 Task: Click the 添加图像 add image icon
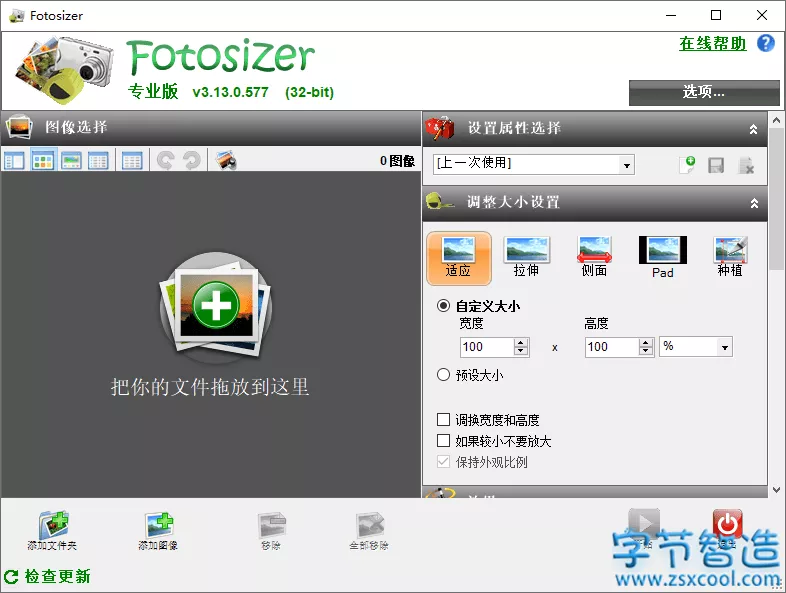(x=158, y=530)
